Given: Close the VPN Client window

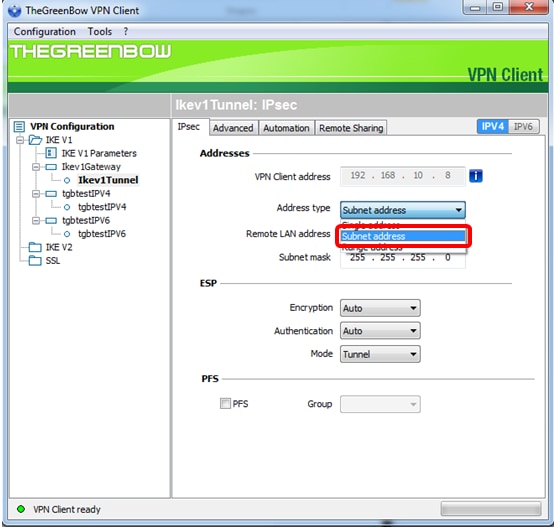Looking at the screenshot, I should (529, 7).
